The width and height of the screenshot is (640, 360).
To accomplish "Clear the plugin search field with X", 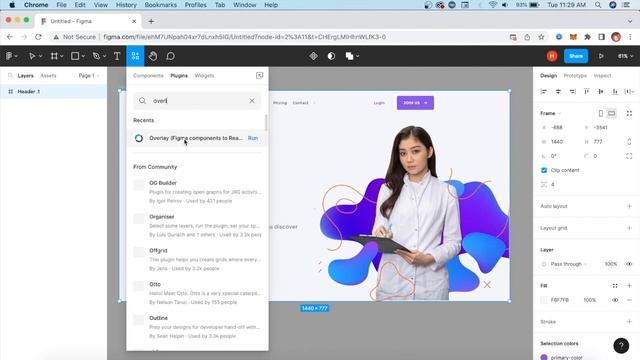I will (x=252, y=101).
